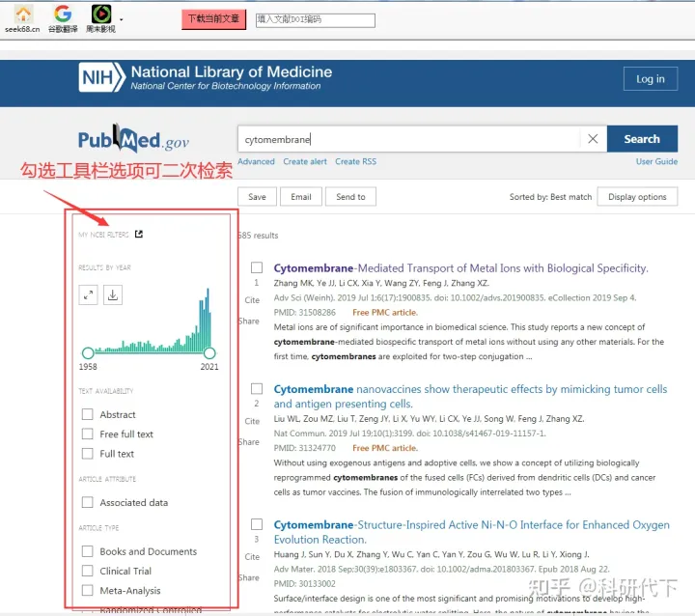Click the Save results button

pyautogui.click(x=257, y=196)
